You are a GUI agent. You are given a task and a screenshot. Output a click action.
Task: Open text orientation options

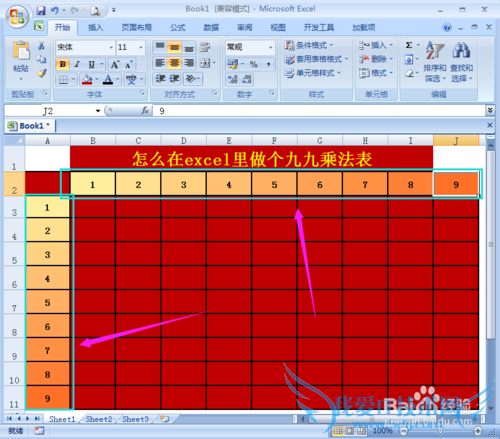(x=191, y=79)
